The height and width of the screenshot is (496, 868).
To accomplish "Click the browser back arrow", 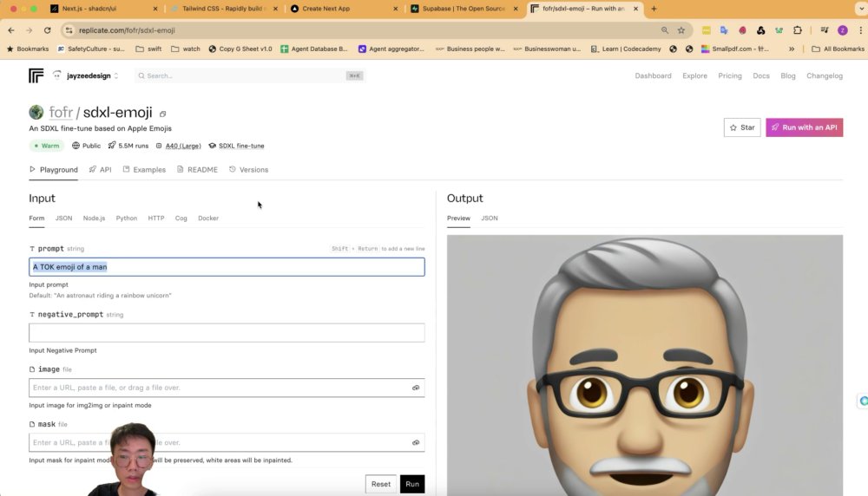I will tap(11, 30).
